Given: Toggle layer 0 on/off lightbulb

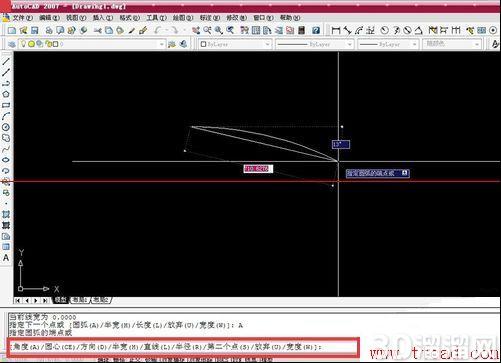Looking at the screenshot, I should point(23,44).
